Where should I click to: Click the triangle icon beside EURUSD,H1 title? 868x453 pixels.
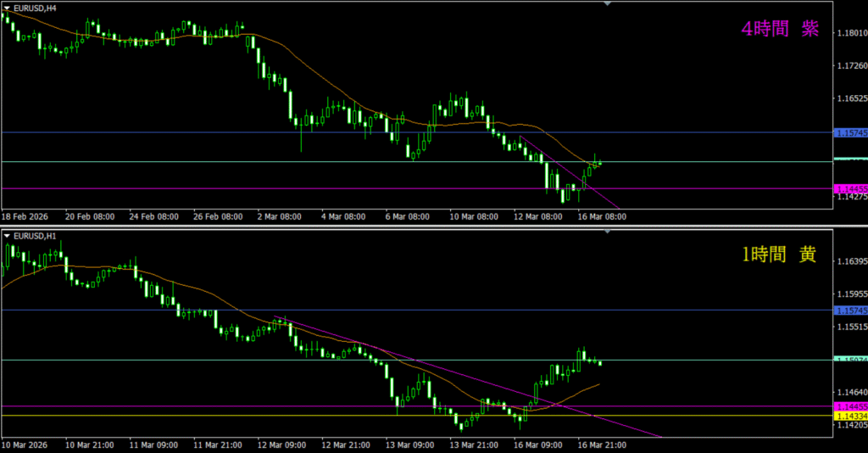[7, 235]
